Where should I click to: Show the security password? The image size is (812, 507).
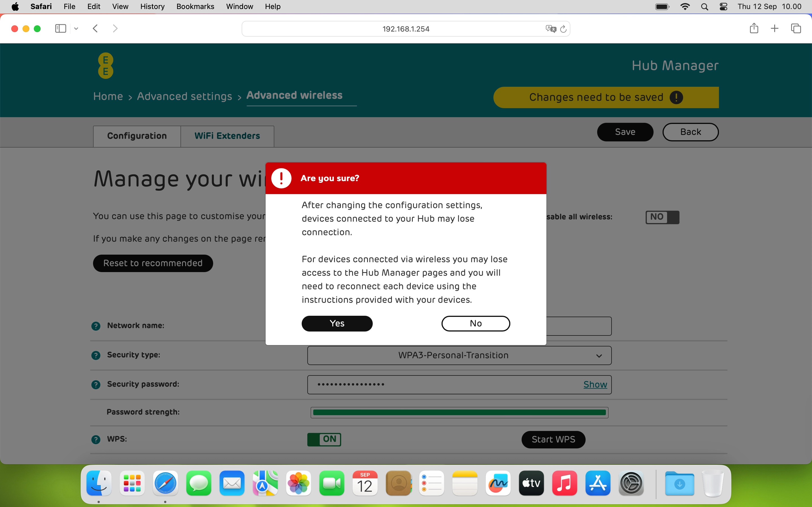(x=595, y=384)
